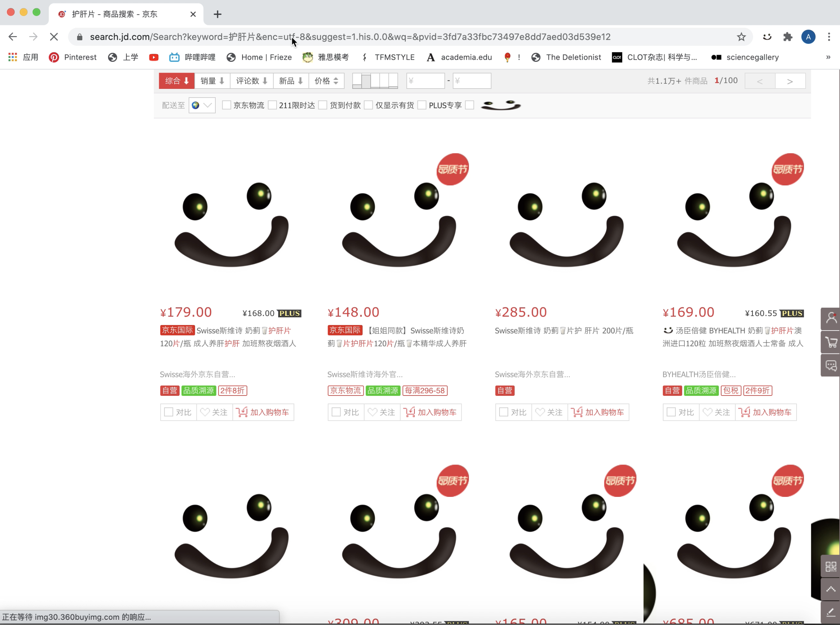Open user account sidebar icon
Viewport: 840px width, 625px height.
[x=831, y=318]
